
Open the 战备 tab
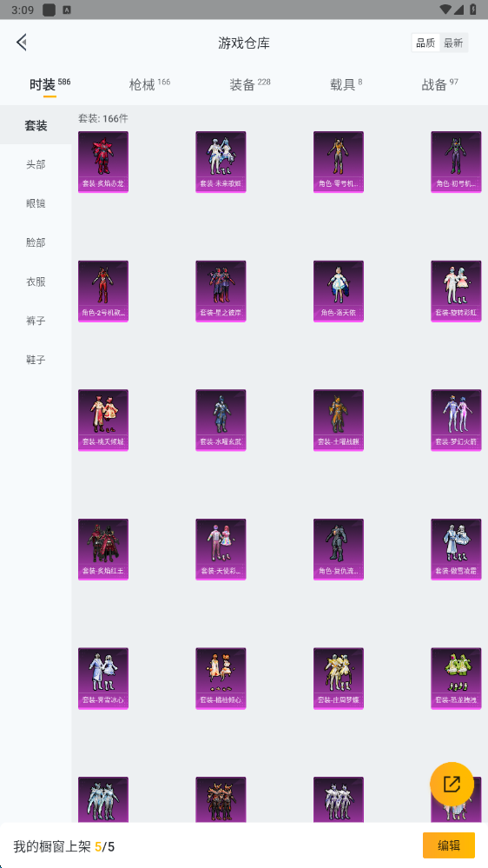coord(440,84)
